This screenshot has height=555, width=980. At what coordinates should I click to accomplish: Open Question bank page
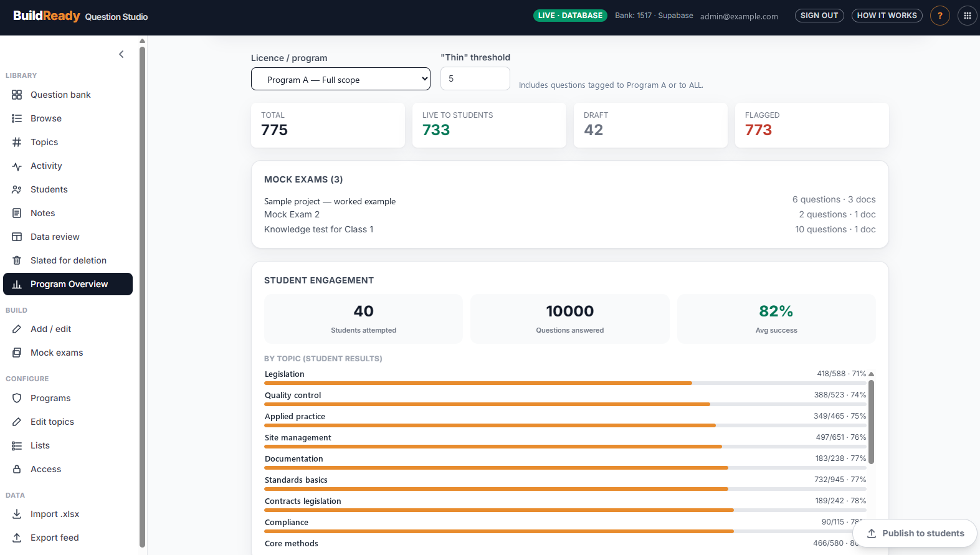click(68, 95)
